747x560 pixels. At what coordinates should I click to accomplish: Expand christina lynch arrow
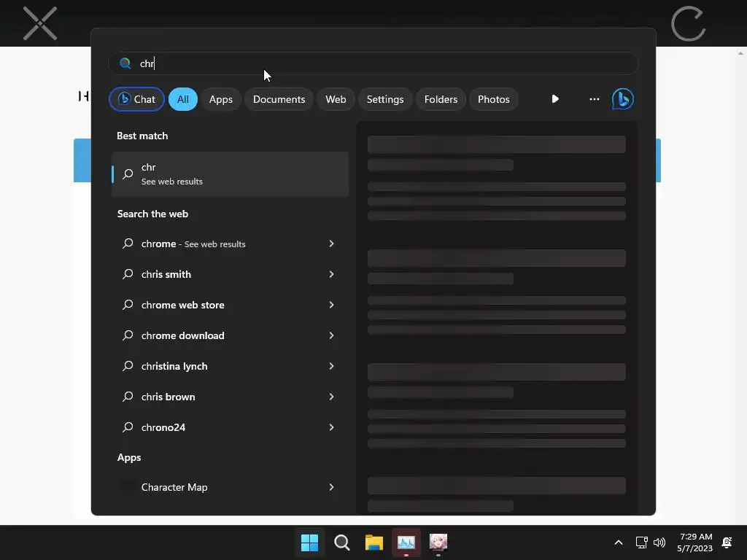click(332, 366)
